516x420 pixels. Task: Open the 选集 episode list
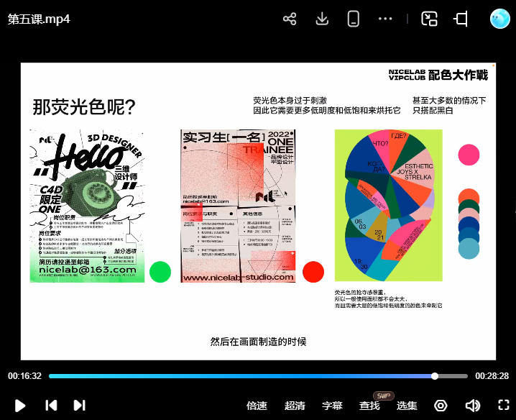(407, 406)
